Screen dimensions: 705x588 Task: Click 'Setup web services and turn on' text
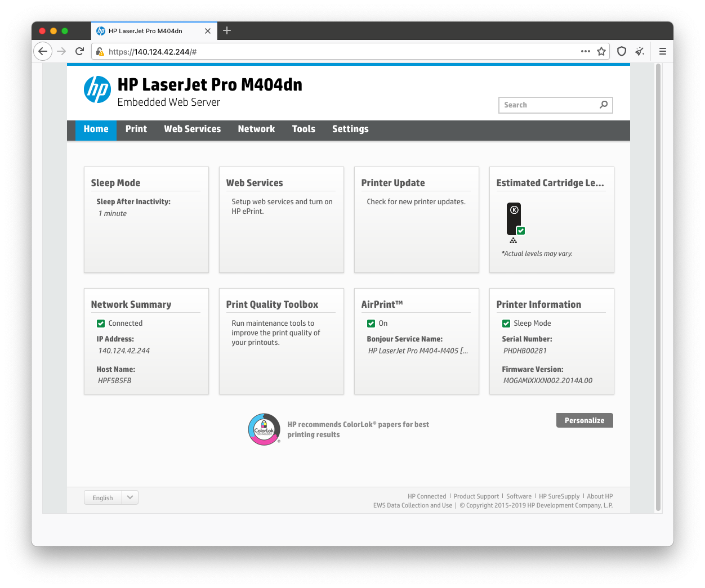click(x=282, y=202)
